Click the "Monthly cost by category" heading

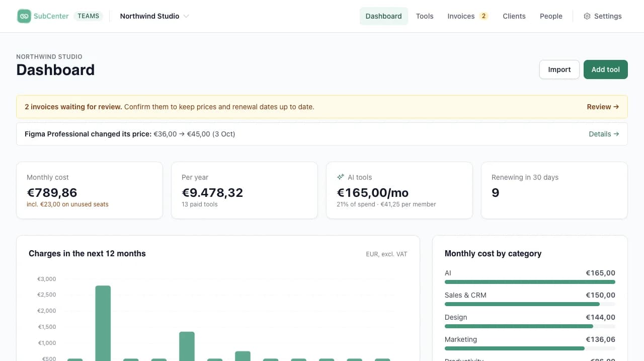[493, 254]
